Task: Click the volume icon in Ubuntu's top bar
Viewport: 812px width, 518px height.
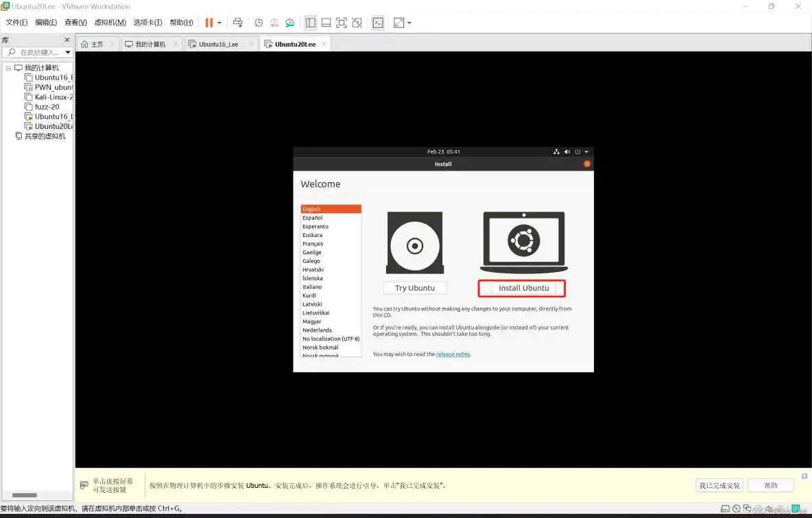Action: tap(566, 151)
